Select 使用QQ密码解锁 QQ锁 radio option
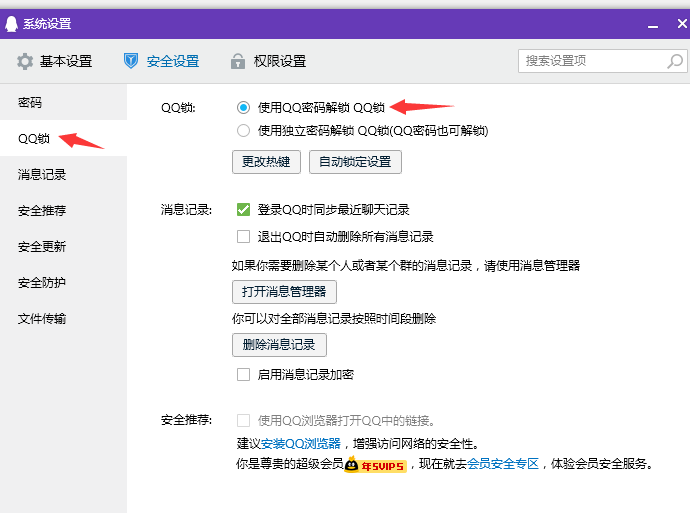690x513 pixels. pos(243,108)
